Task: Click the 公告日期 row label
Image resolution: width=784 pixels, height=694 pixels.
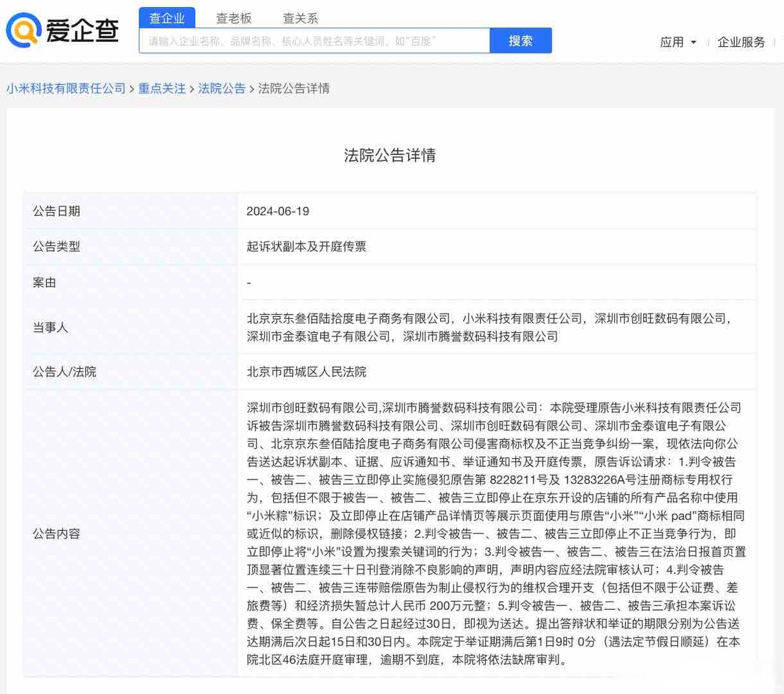Action: 56,211
